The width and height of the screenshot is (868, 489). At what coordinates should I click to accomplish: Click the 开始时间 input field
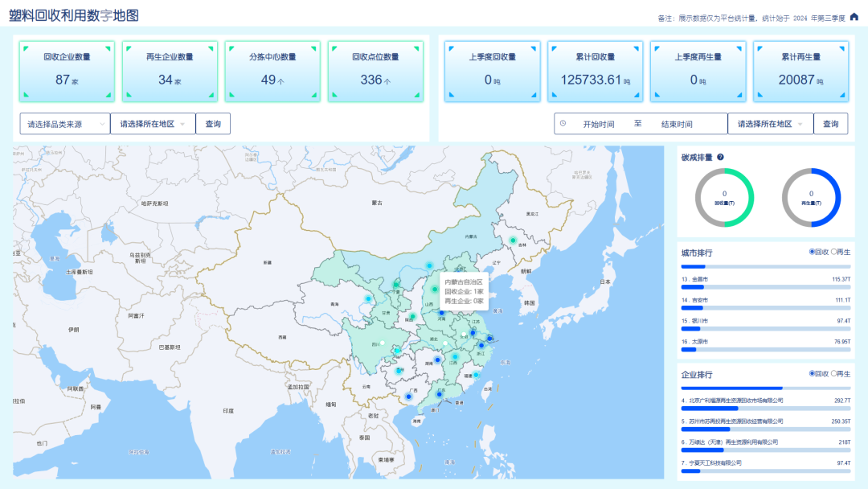tap(599, 124)
